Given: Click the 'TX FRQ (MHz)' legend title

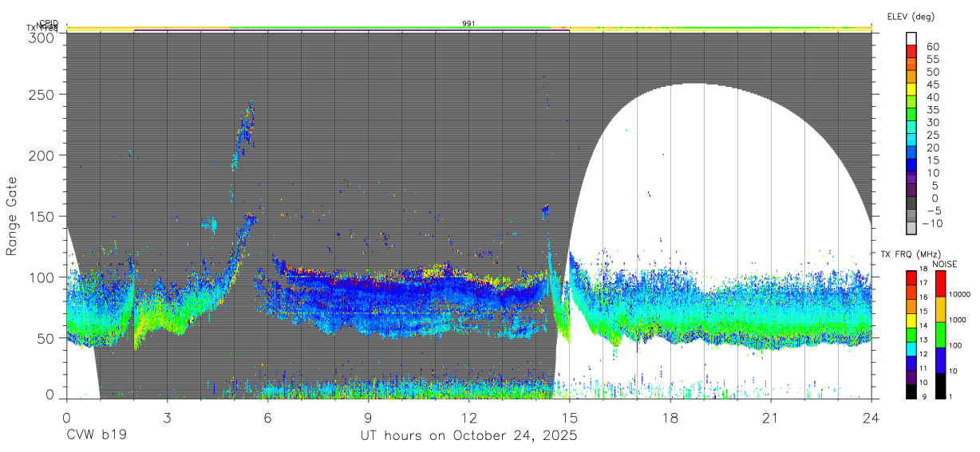Looking at the screenshot, I should (x=911, y=254).
